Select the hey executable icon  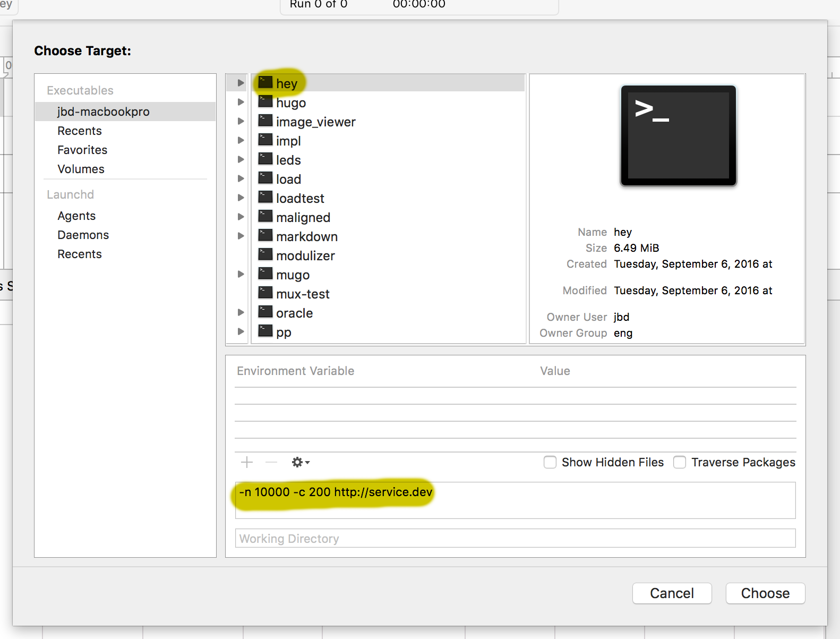pyautogui.click(x=265, y=82)
